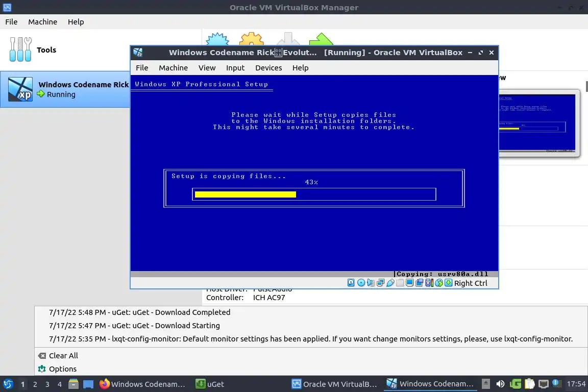This screenshot has width=588, height=392.
Task: Click the keyboard capture arrow icon beside Right Ctrl
Action: pyautogui.click(x=448, y=283)
